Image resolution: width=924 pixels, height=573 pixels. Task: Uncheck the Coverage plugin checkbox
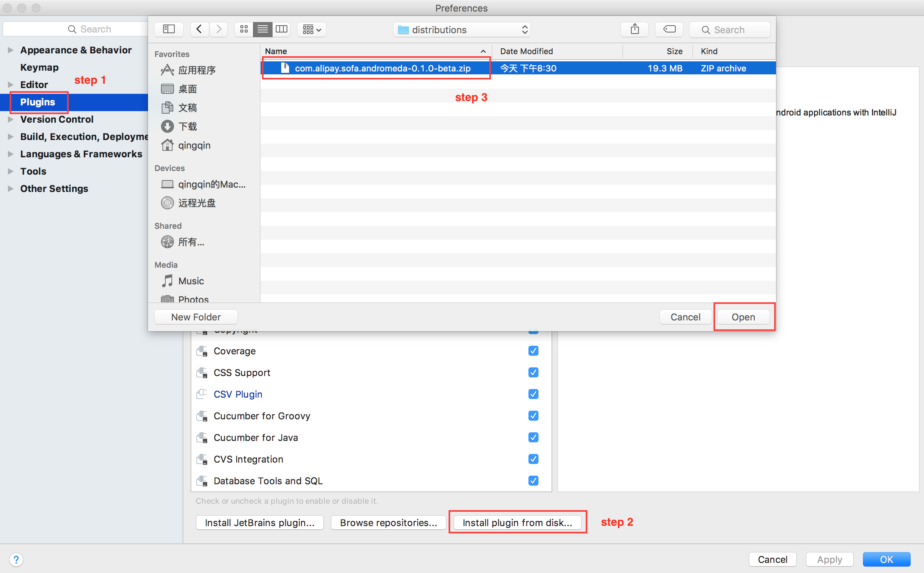click(533, 351)
